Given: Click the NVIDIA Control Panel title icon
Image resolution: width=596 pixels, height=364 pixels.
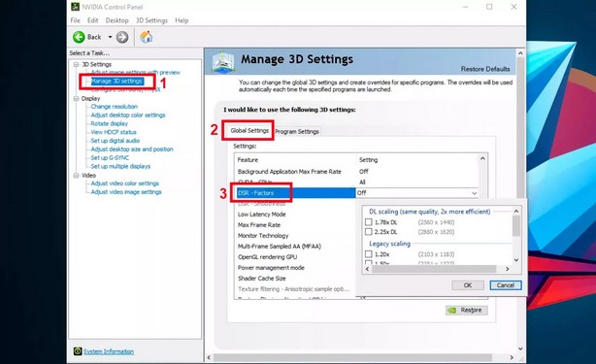Looking at the screenshot, I should [76, 7].
